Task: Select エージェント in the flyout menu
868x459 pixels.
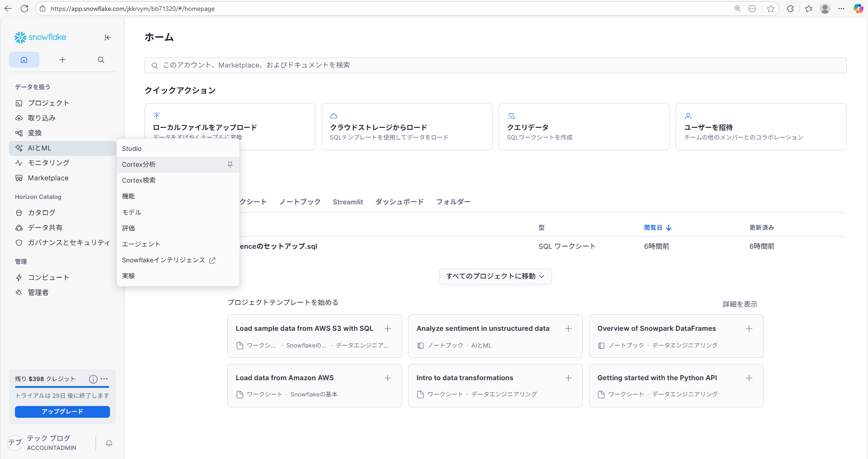Action: pyautogui.click(x=178, y=244)
